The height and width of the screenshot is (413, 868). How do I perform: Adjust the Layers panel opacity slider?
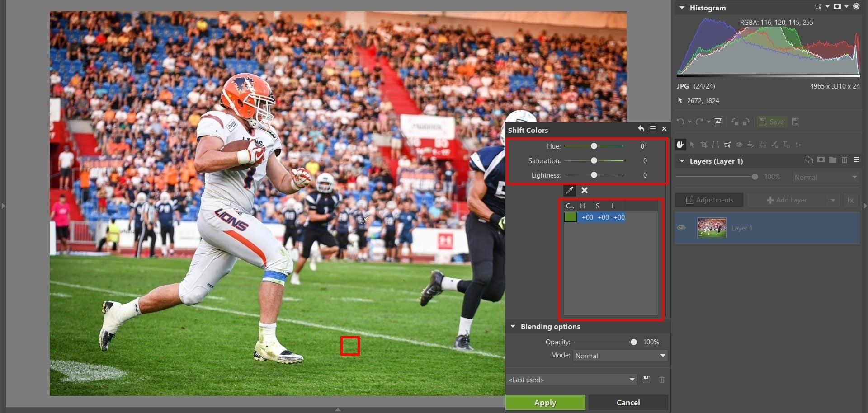(755, 177)
